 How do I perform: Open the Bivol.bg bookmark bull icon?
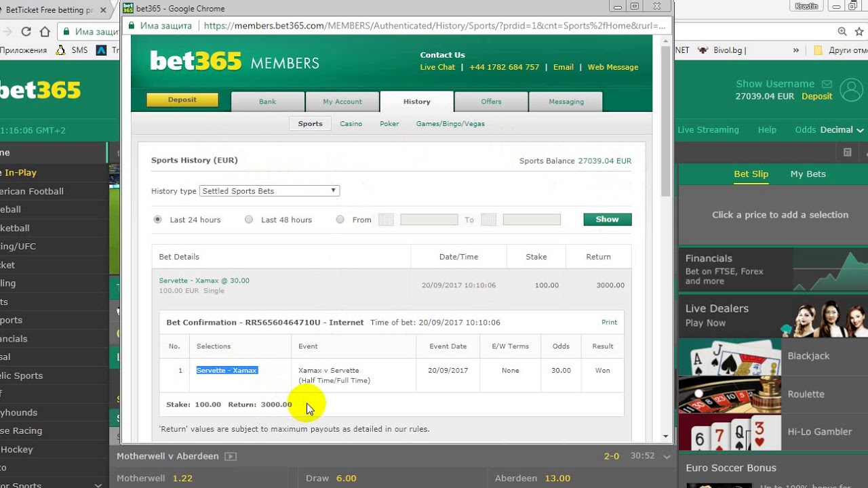(703, 50)
